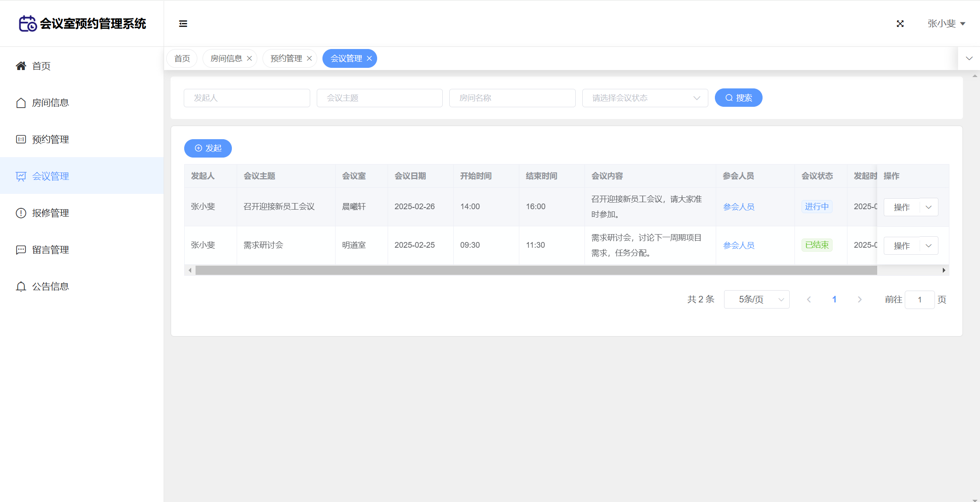Open 房间信息 in the sidebar
Screen dimensions: 980x502
(50, 103)
